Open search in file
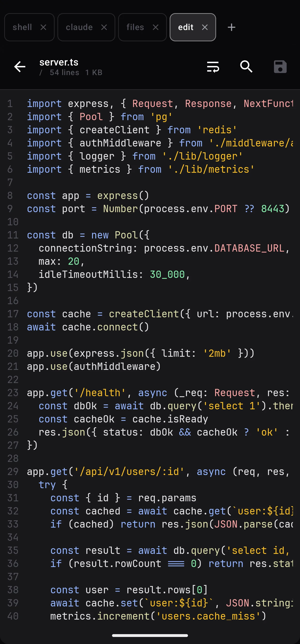Screen dimensions: 300x644 (x=246, y=67)
